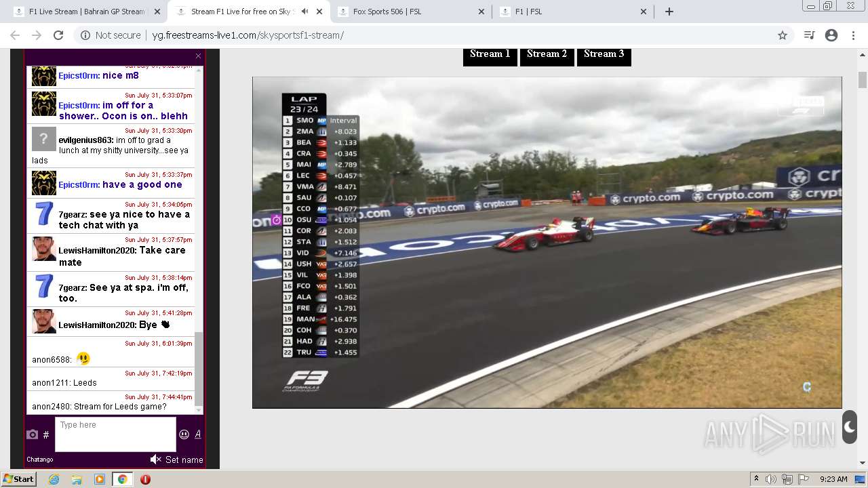Click the network tray icon
The width and height of the screenshot is (868, 488).
click(x=787, y=479)
